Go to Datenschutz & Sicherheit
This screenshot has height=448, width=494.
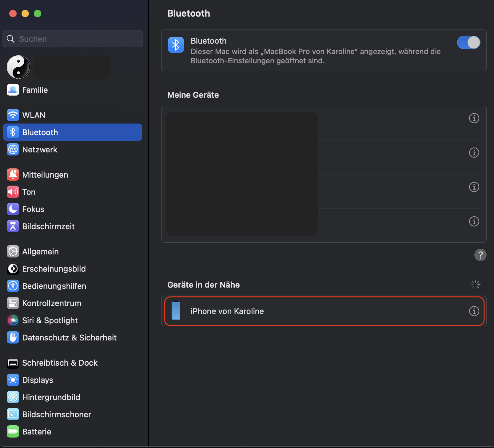click(x=69, y=338)
